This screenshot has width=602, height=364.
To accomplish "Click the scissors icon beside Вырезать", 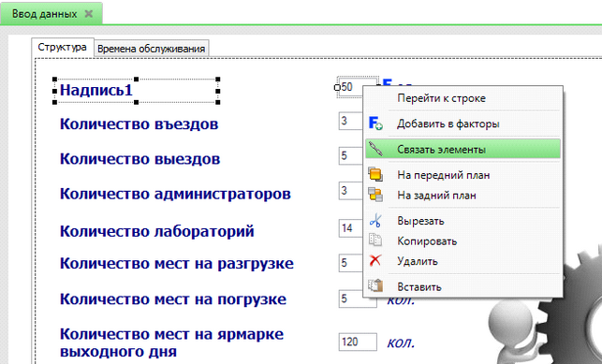I will 375,221.
